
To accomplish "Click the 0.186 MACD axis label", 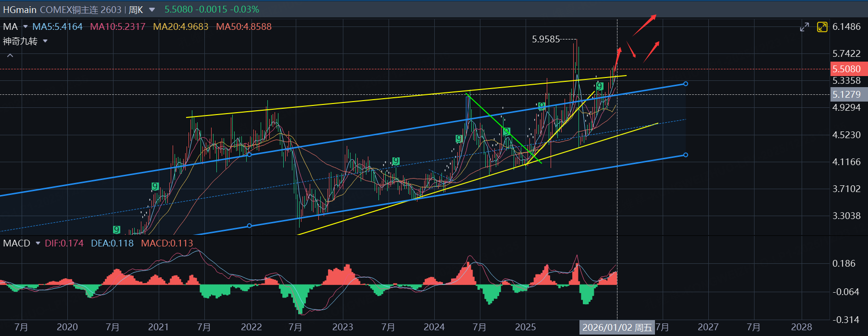I will click(x=844, y=263).
